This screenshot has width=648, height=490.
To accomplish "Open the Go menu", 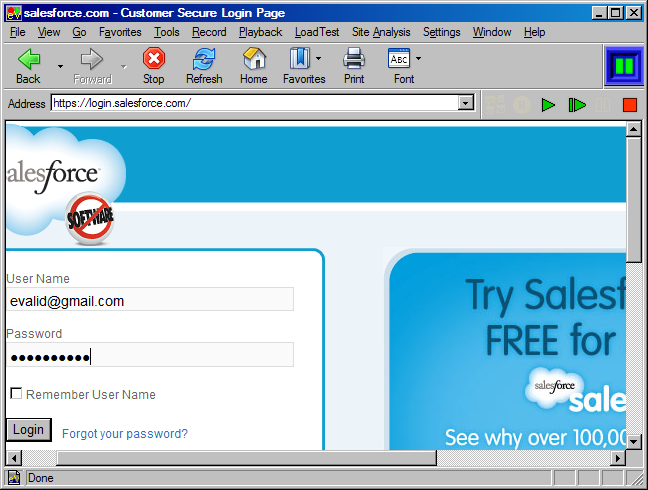I will [x=79, y=32].
